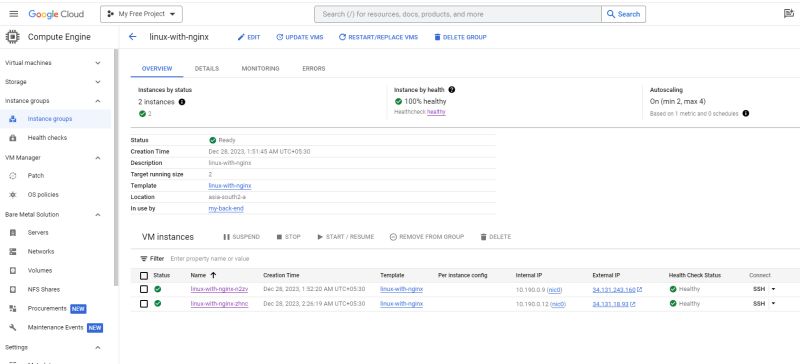Switch to the Errors tab

pyautogui.click(x=313, y=68)
